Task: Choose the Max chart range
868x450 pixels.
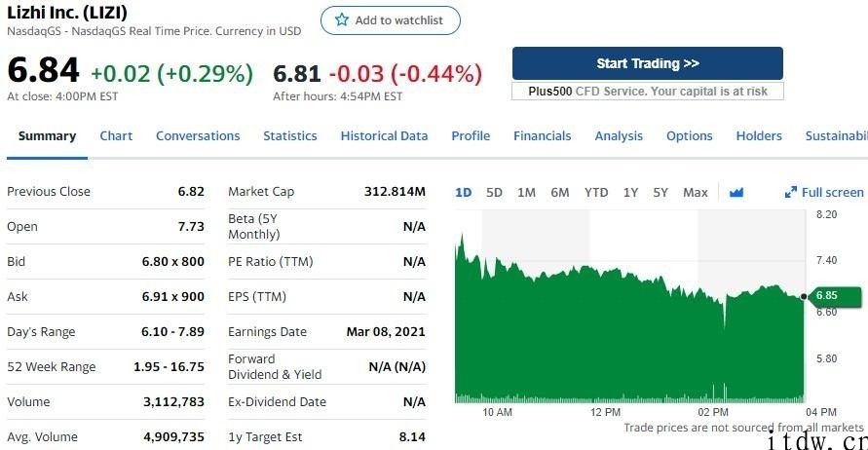Action: point(696,193)
